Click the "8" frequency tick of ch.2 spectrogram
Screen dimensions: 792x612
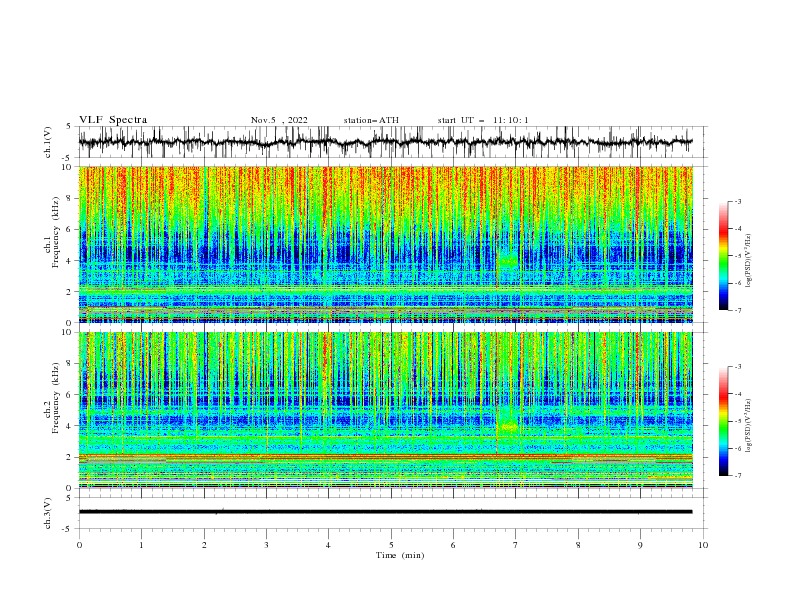click(x=70, y=363)
